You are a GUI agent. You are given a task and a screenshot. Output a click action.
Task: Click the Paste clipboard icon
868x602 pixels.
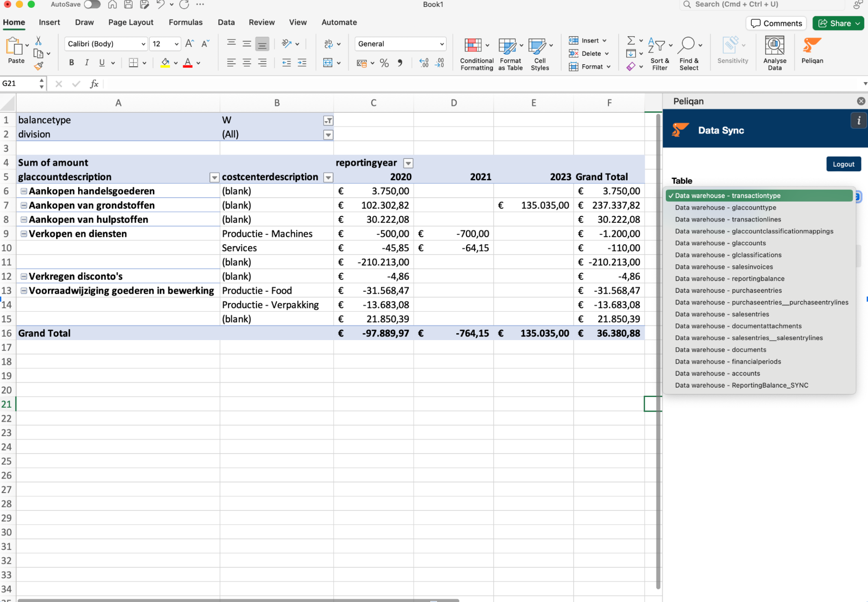coord(15,46)
